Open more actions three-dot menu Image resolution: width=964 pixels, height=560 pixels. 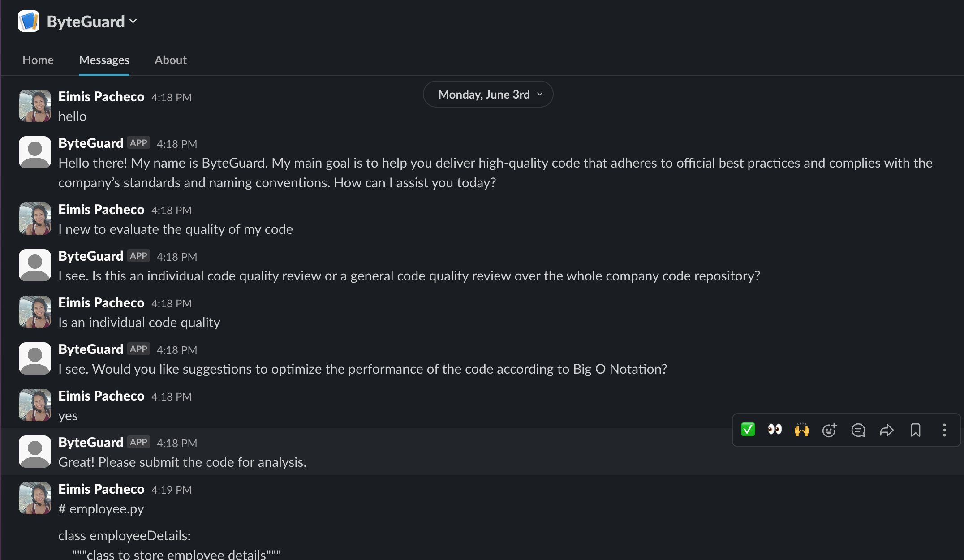944,430
